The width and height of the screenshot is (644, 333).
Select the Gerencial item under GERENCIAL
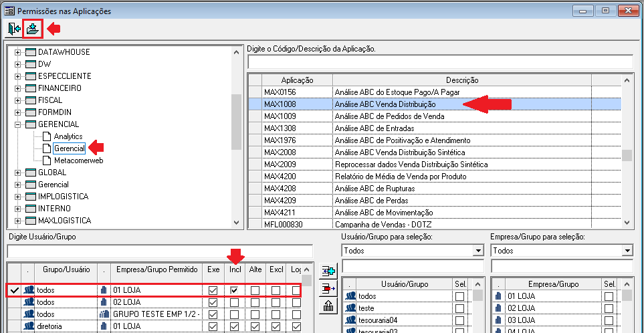pos(69,148)
